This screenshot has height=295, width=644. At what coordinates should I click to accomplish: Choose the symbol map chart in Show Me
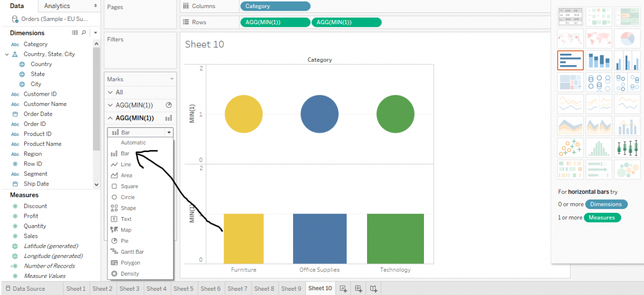(x=570, y=38)
